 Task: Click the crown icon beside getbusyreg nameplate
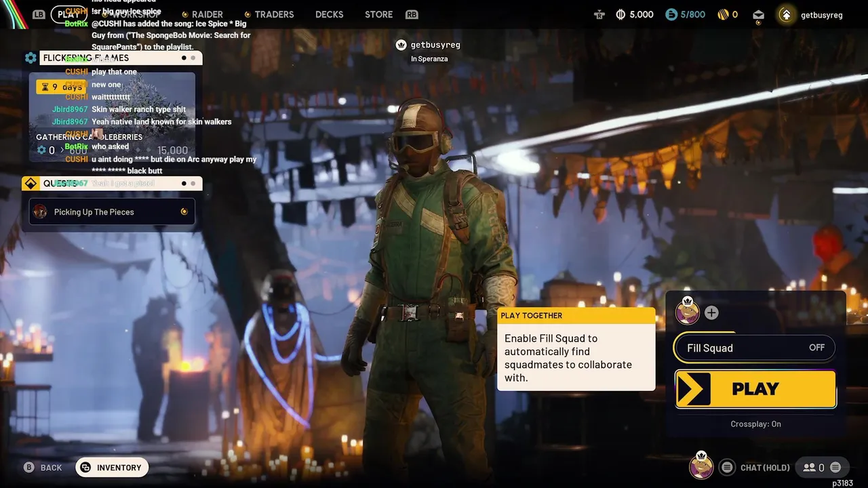(x=401, y=45)
